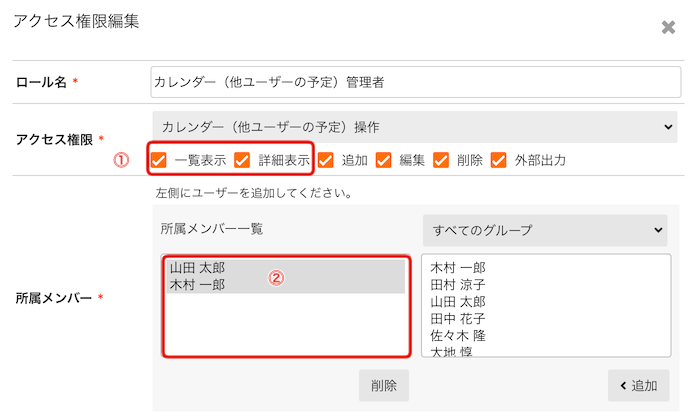The width and height of the screenshot is (691, 419).
Task: Click the 削除 button under member list
Action: coord(384,386)
